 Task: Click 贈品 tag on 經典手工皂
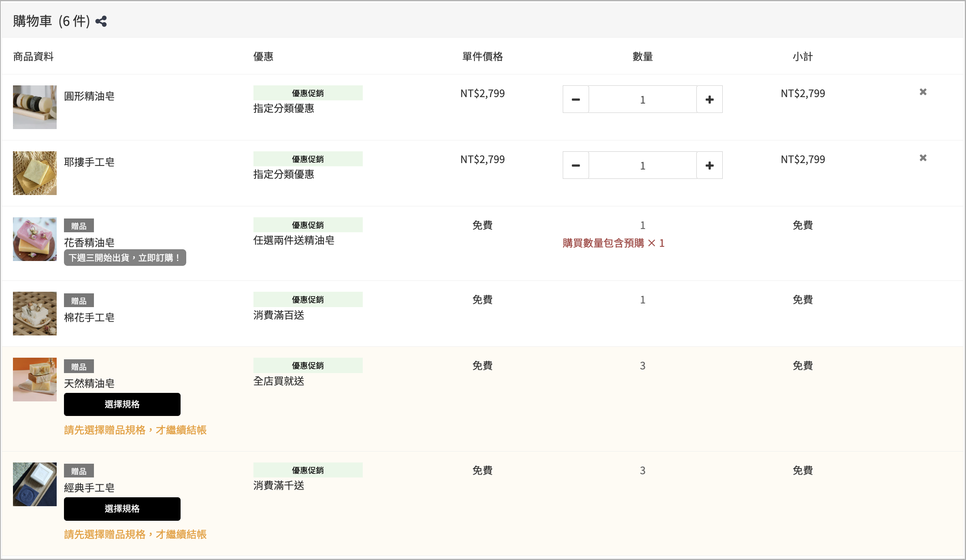point(79,471)
